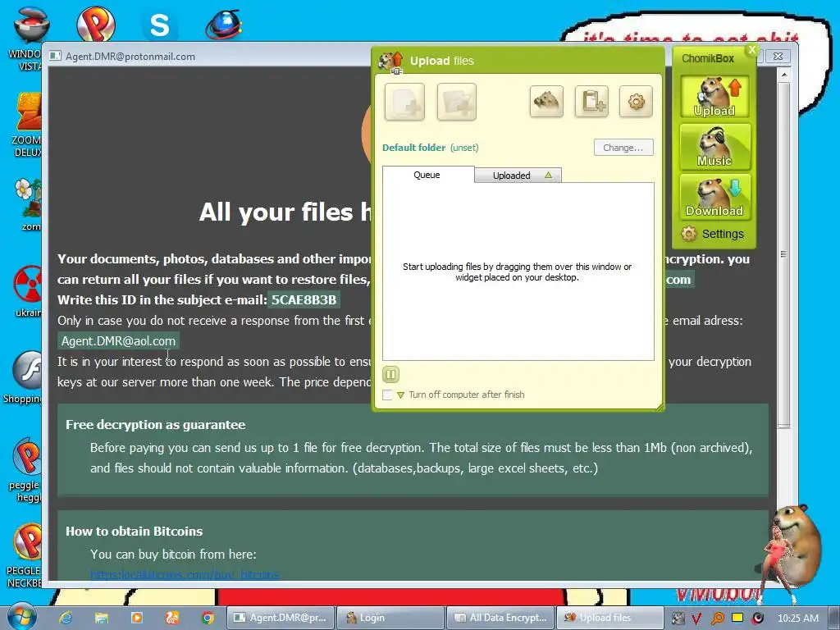Image resolution: width=840 pixels, height=630 pixels.
Task: Click the Change... default folder button
Action: point(623,148)
